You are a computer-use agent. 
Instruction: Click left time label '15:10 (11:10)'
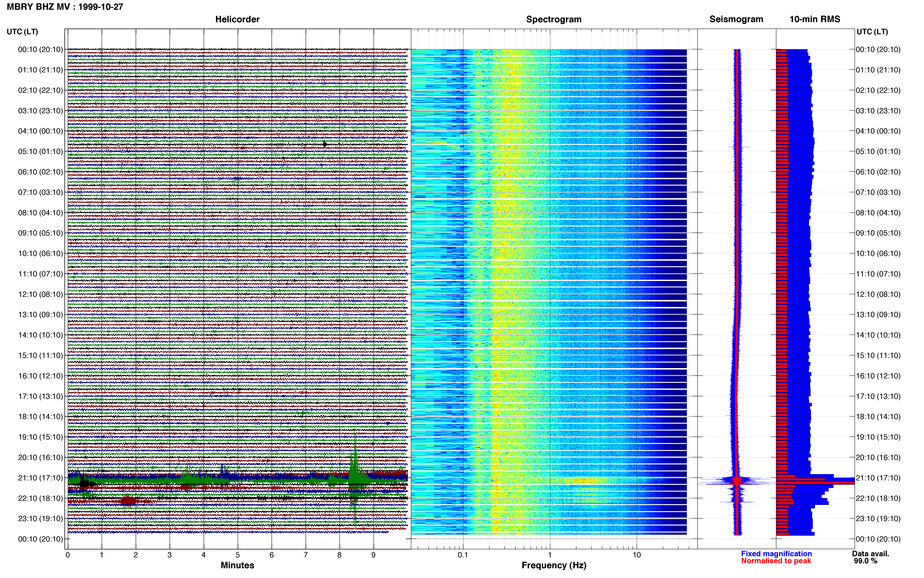41,356
